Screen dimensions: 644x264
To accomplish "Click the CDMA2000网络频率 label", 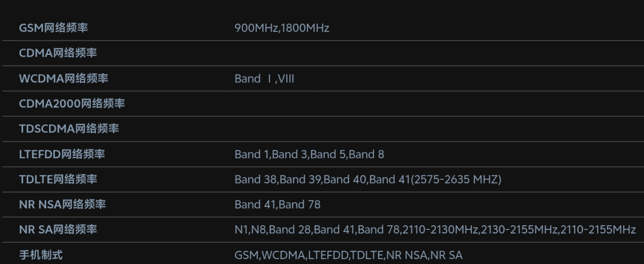I will (72, 103).
